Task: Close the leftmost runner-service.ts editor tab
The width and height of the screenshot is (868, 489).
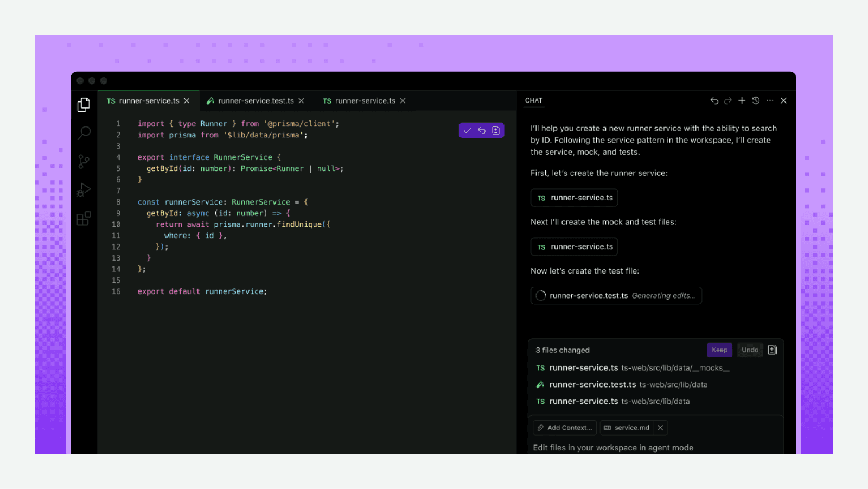Action: pos(187,101)
